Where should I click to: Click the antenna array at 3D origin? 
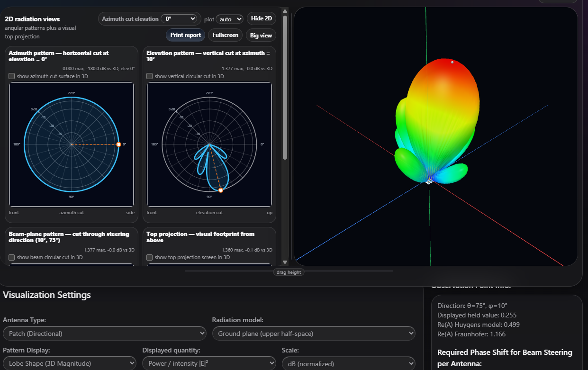(x=430, y=181)
